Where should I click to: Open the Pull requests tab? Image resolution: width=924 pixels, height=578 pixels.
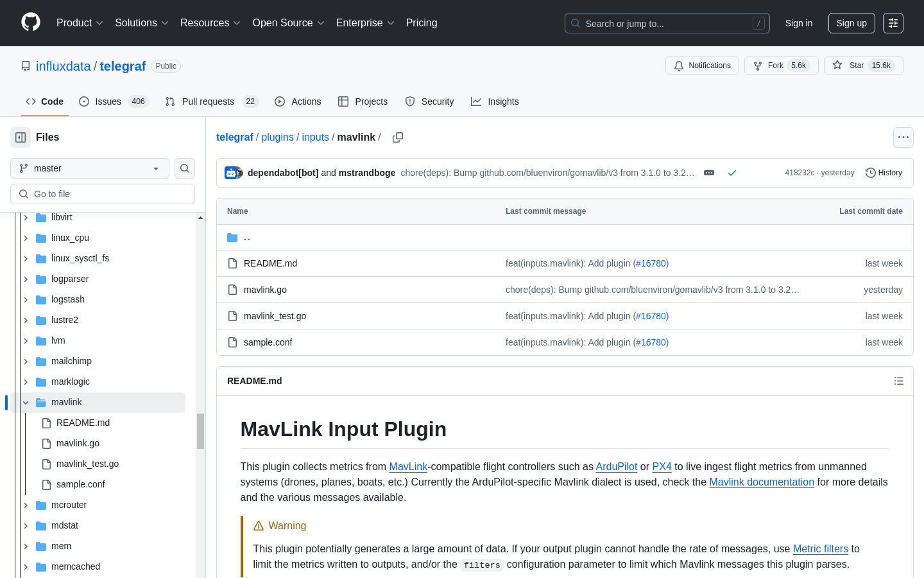point(211,101)
